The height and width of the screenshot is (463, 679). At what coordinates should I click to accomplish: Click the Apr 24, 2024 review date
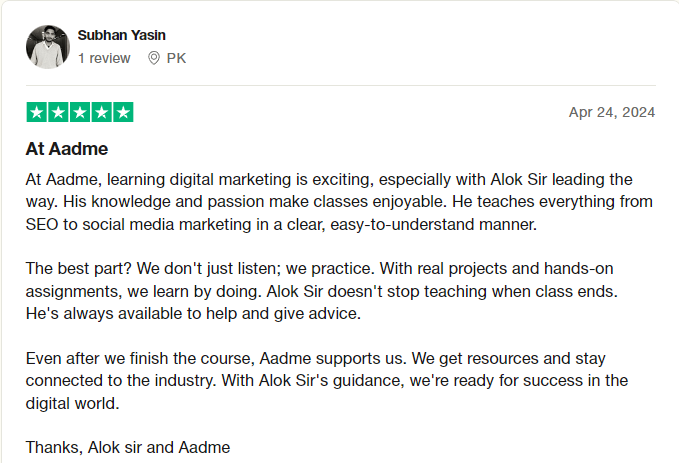612,112
